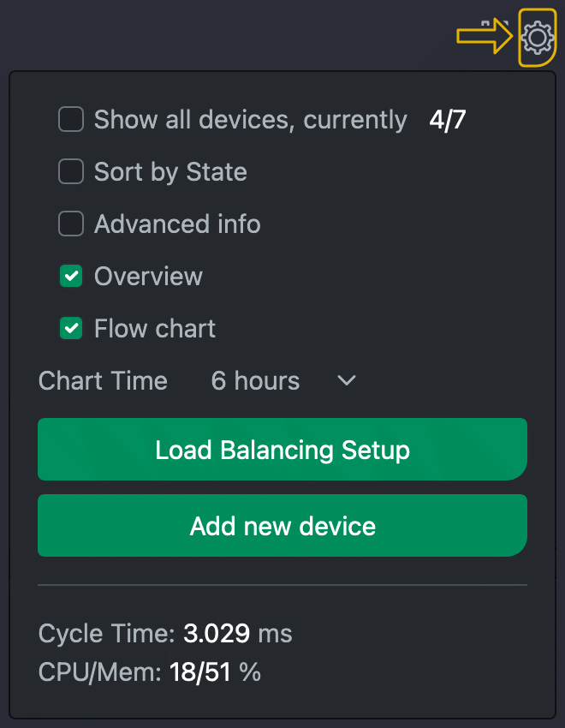
Task: Click the divider line above Cycle Time
Action: 282,585
